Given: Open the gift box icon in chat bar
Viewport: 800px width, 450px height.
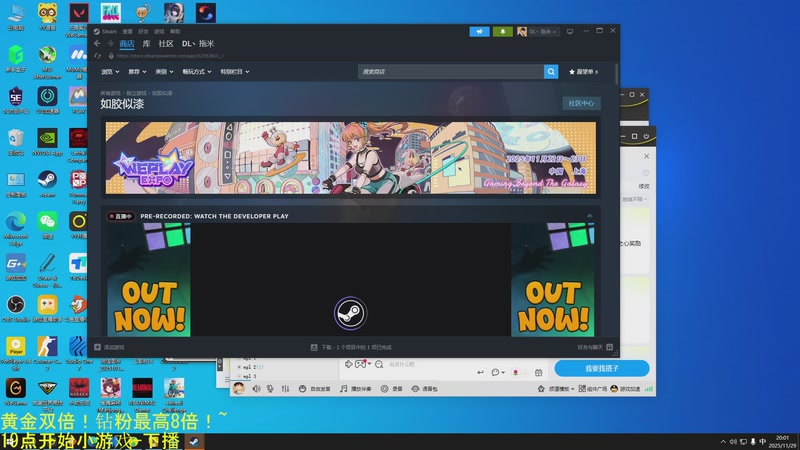Looking at the screenshot, I should click(x=538, y=372).
